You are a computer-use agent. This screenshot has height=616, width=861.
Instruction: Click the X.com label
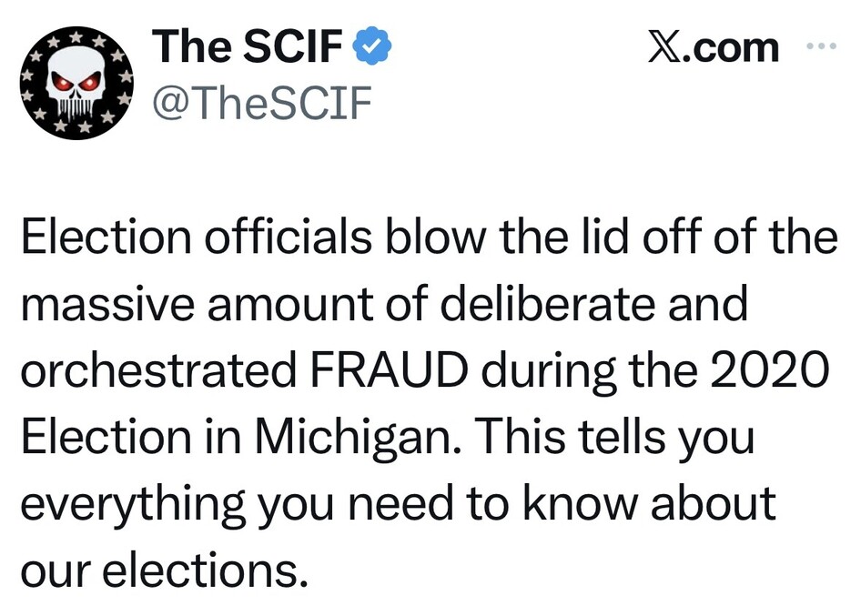(x=713, y=47)
